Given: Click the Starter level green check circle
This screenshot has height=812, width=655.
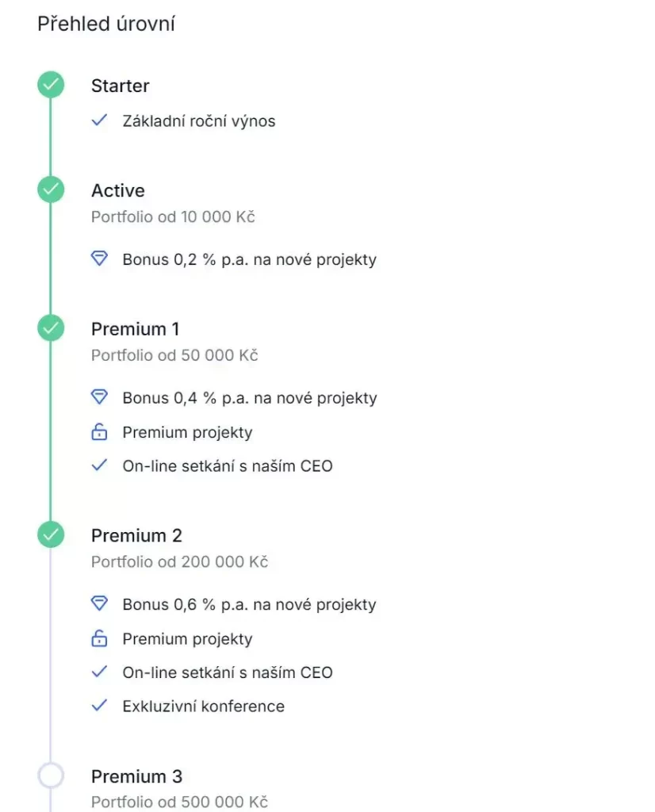Looking at the screenshot, I should pos(51,85).
